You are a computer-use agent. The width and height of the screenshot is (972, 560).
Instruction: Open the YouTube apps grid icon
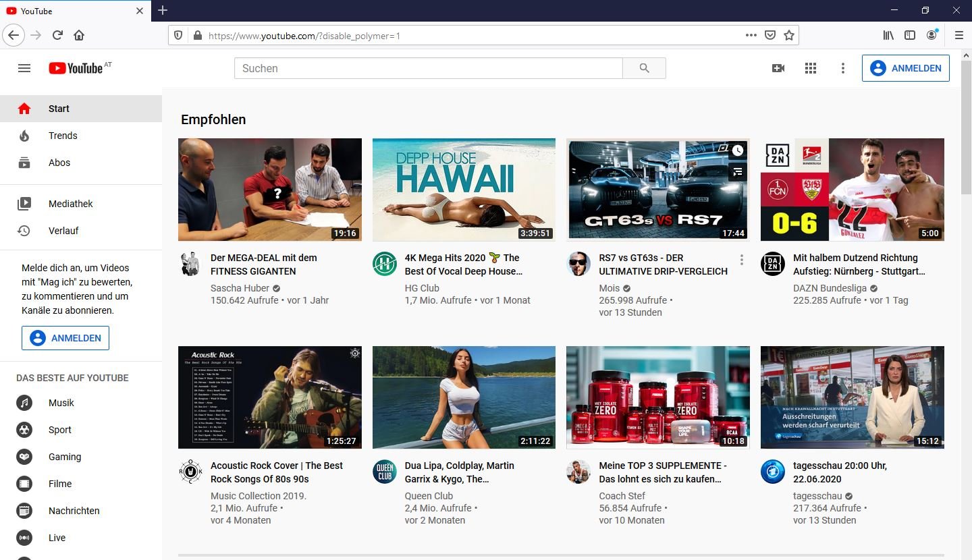pyautogui.click(x=811, y=68)
